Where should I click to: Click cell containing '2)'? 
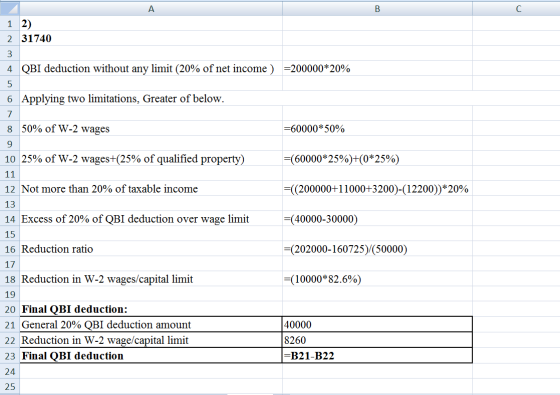(x=151, y=24)
